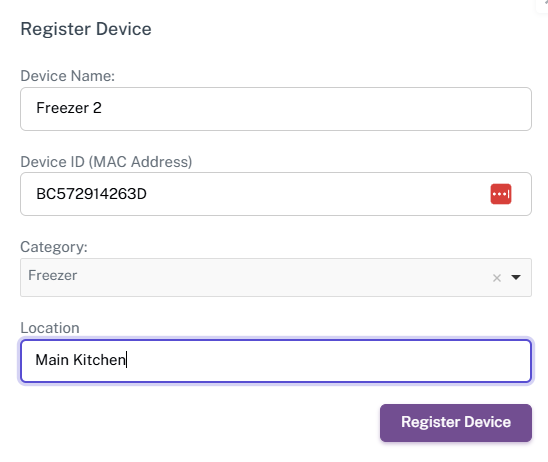Open the Category select box showing Freezer
The width and height of the screenshot is (548, 462).
pyautogui.click(x=276, y=277)
